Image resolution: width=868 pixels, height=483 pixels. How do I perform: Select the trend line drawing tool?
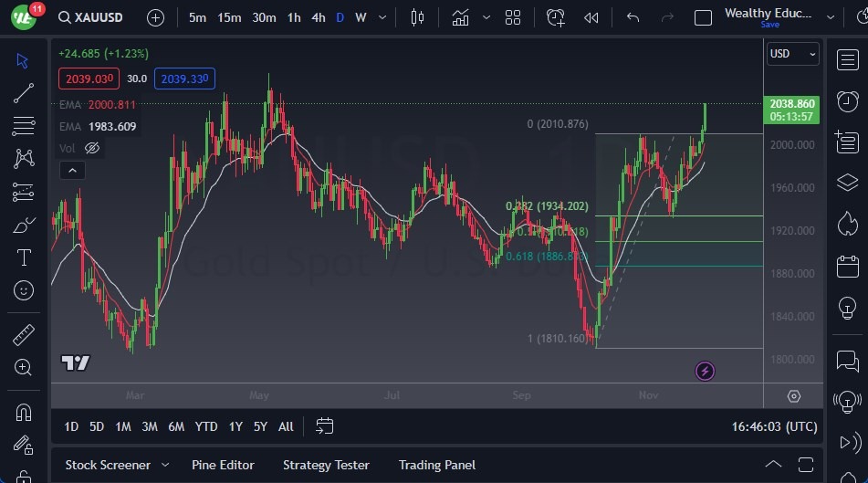point(23,93)
